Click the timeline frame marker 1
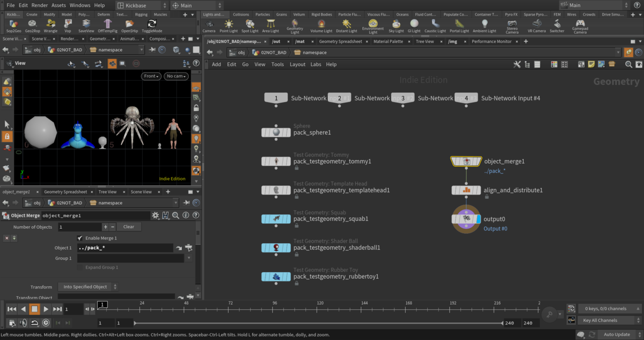Screen dimensions: 644x340 [102, 305]
